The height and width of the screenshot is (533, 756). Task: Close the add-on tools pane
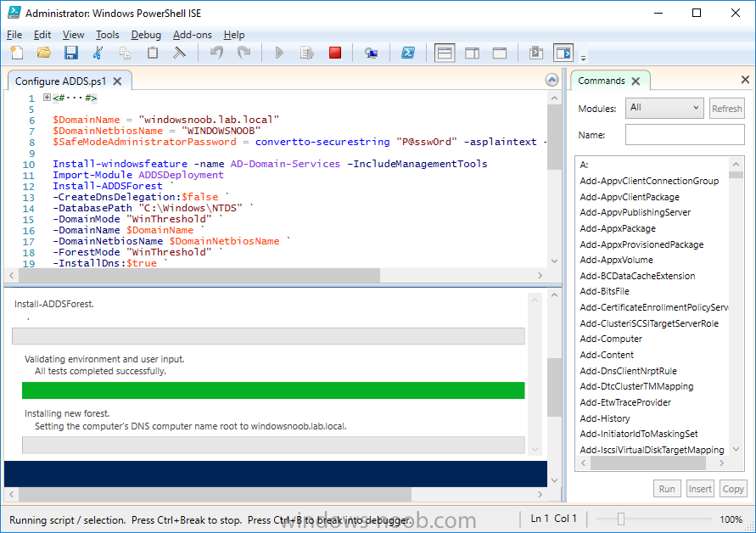coord(745,80)
